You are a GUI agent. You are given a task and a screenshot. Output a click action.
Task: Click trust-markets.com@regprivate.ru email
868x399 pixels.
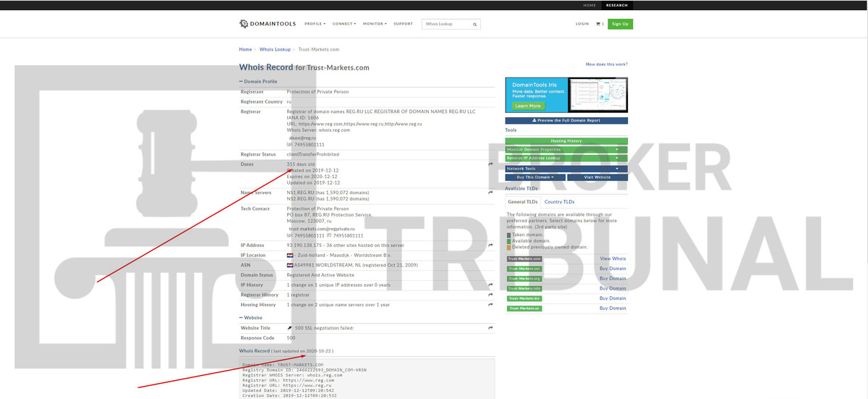[x=323, y=229]
